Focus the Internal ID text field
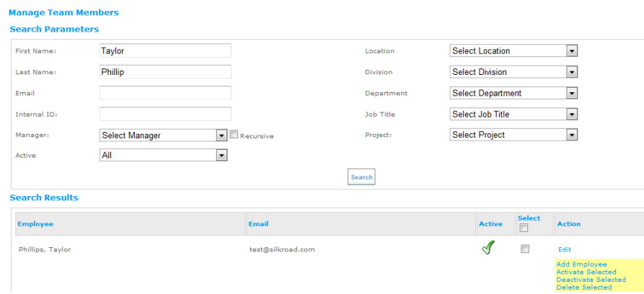644x294 pixels. click(165, 114)
